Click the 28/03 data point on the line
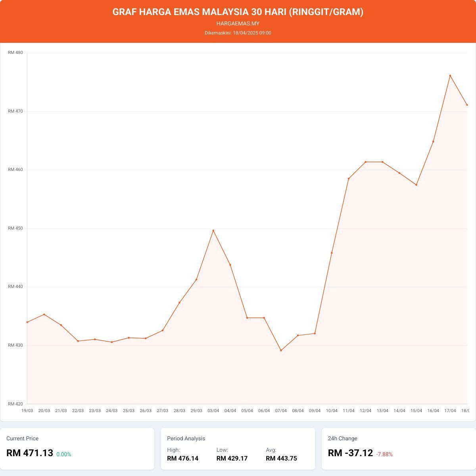 pos(179,303)
